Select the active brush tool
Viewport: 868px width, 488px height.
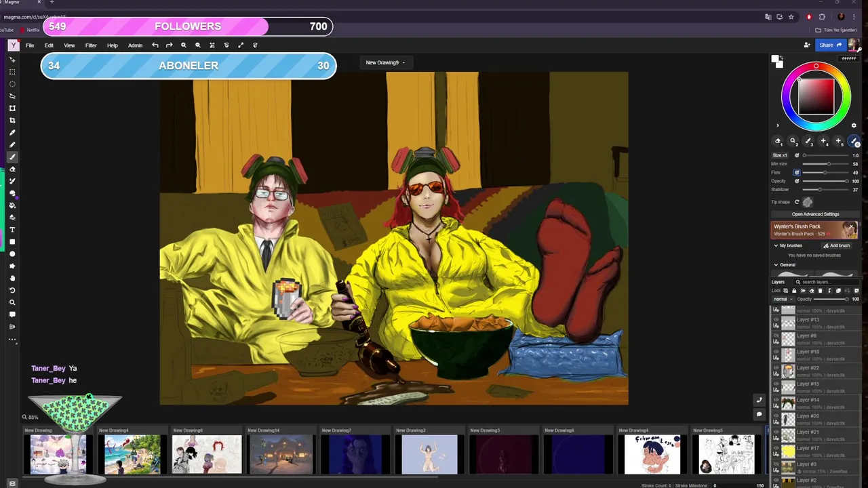pyautogui.click(x=12, y=157)
